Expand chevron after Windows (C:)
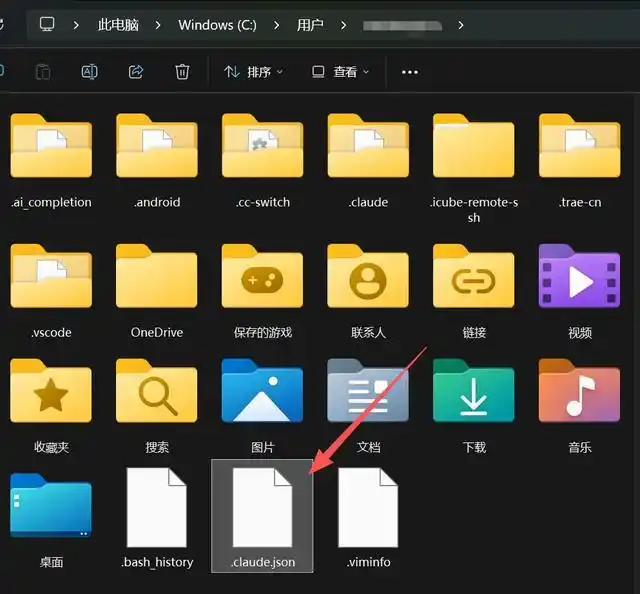Image resolution: width=640 pixels, height=594 pixels. click(277, 25)
